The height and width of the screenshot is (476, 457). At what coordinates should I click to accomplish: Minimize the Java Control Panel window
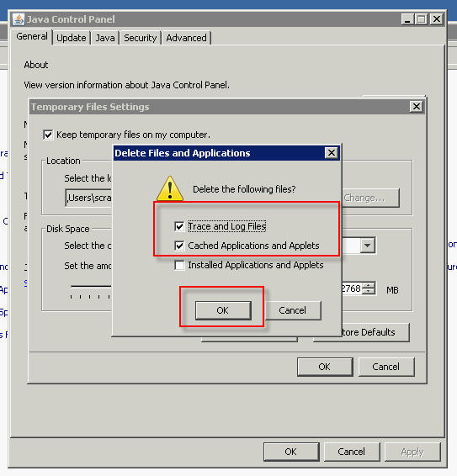tap(407, 19)
